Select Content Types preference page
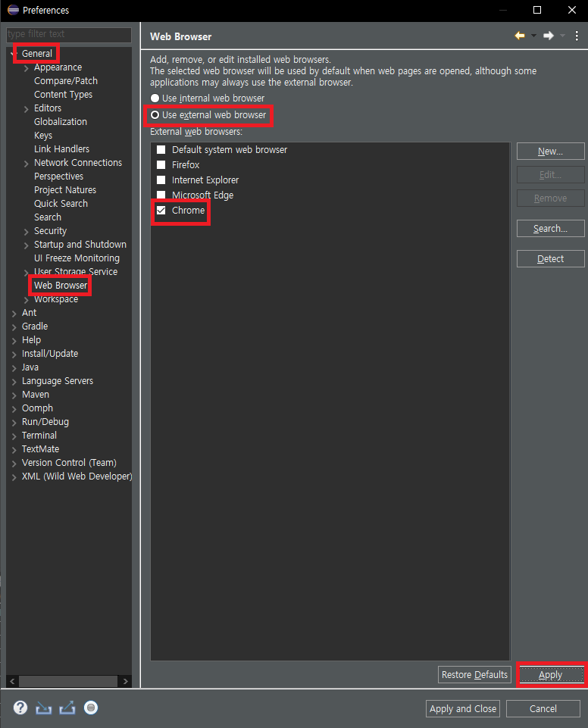The image size is (588, 728). 63,94
